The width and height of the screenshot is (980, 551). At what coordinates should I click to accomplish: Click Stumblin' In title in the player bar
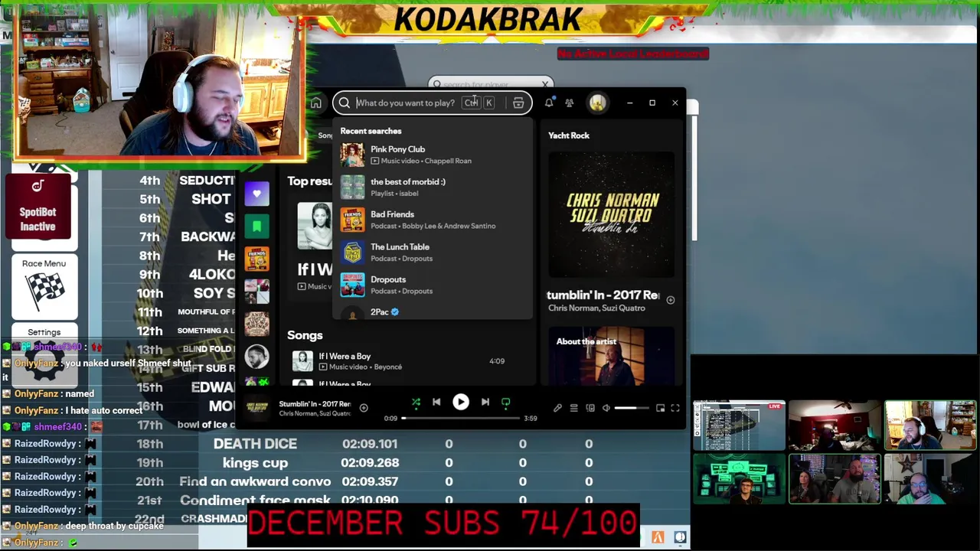pyautogui.click(x=315, y=404)
